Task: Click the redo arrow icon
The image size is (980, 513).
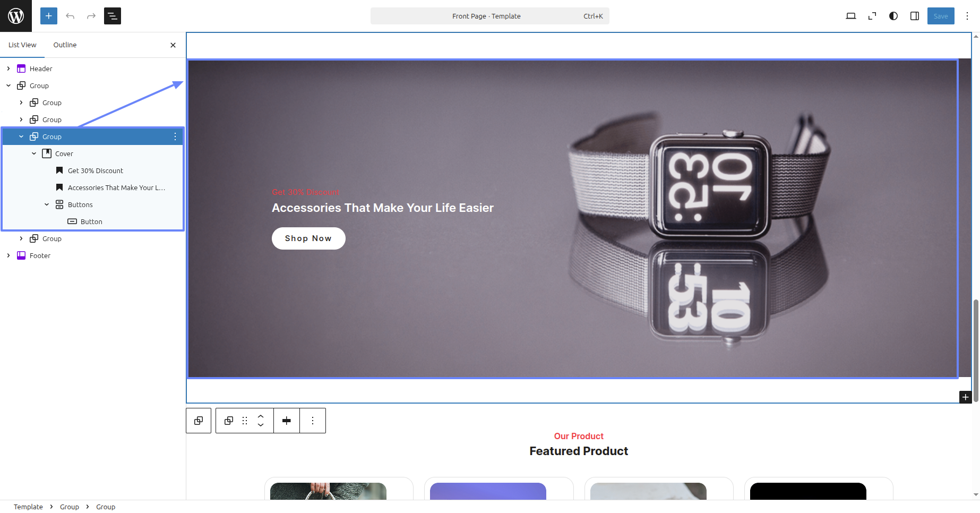Action: [x=91, y=16]
